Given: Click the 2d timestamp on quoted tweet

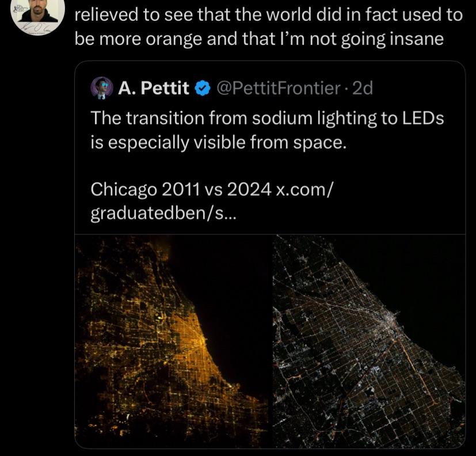Looking at the screenshot, I should pyautogui.click(x=362, y=88).
